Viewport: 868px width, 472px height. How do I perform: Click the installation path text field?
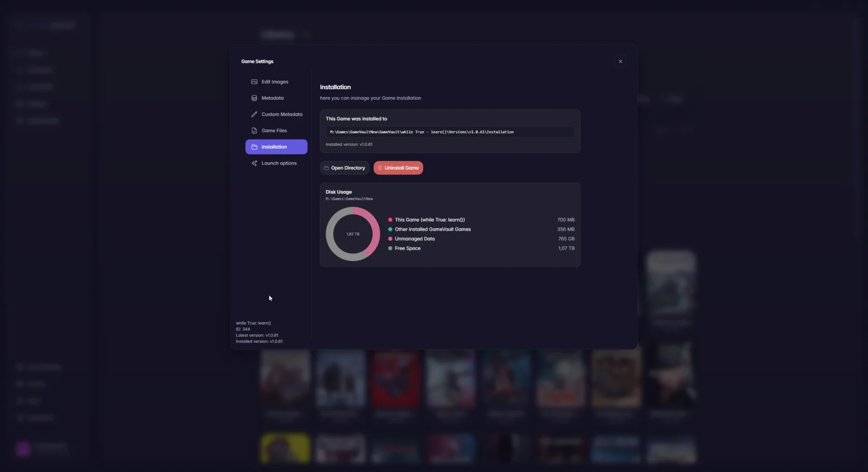[450, 132]
